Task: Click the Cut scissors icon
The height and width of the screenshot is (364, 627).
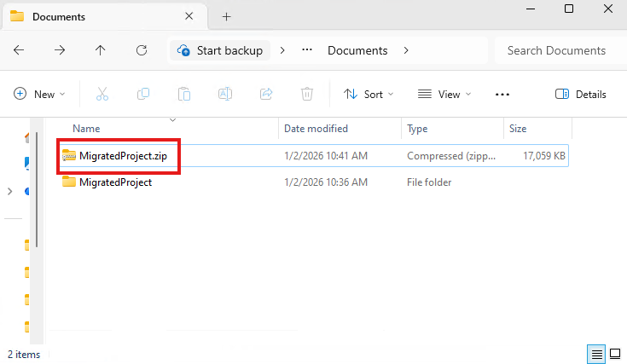Action: point(102,94)
